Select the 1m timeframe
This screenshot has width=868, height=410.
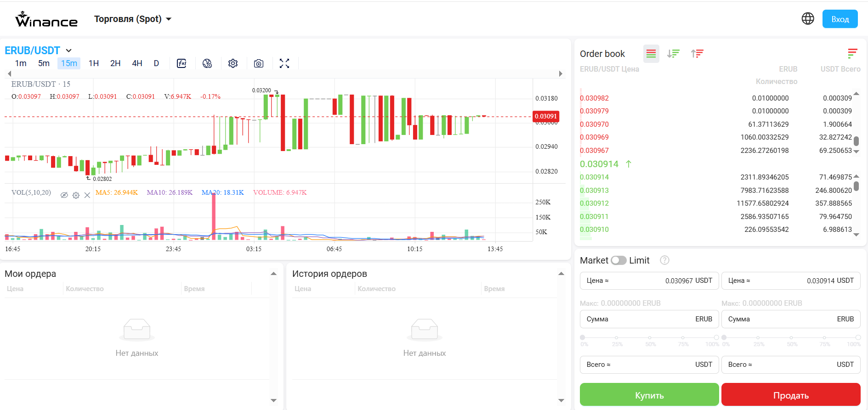pos(21,63)
